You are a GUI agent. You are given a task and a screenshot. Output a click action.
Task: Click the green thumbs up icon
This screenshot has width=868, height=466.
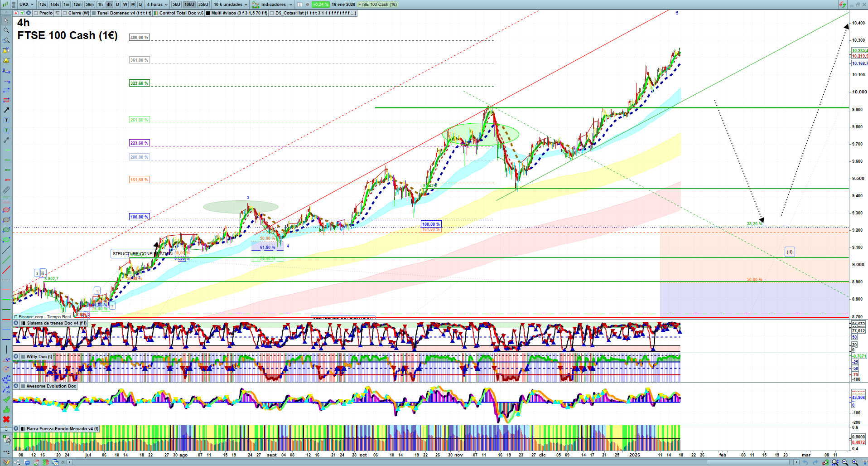click(x=6, y=409)
